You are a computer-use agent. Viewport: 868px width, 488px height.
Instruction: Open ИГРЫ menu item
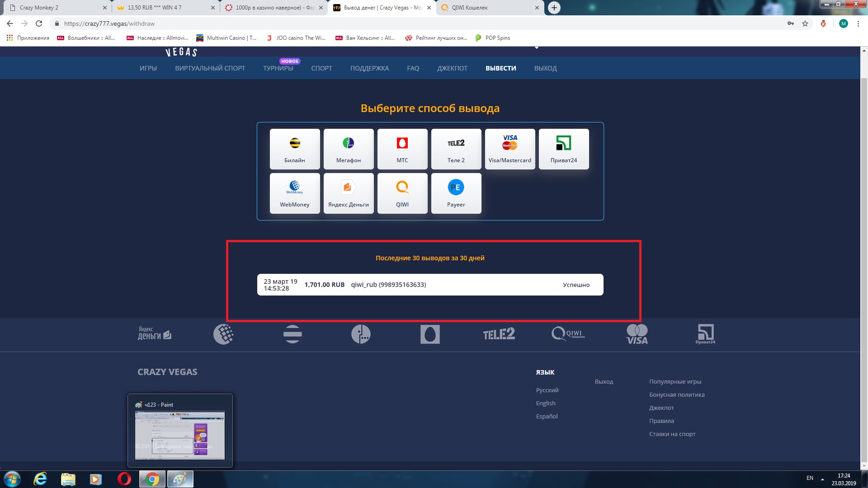point(148,68)
